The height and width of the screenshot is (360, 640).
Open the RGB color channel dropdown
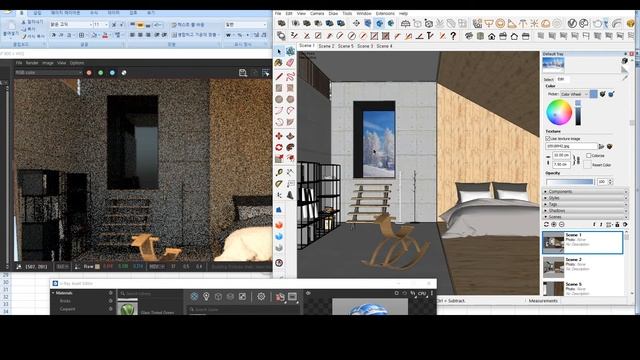point(48,73)
